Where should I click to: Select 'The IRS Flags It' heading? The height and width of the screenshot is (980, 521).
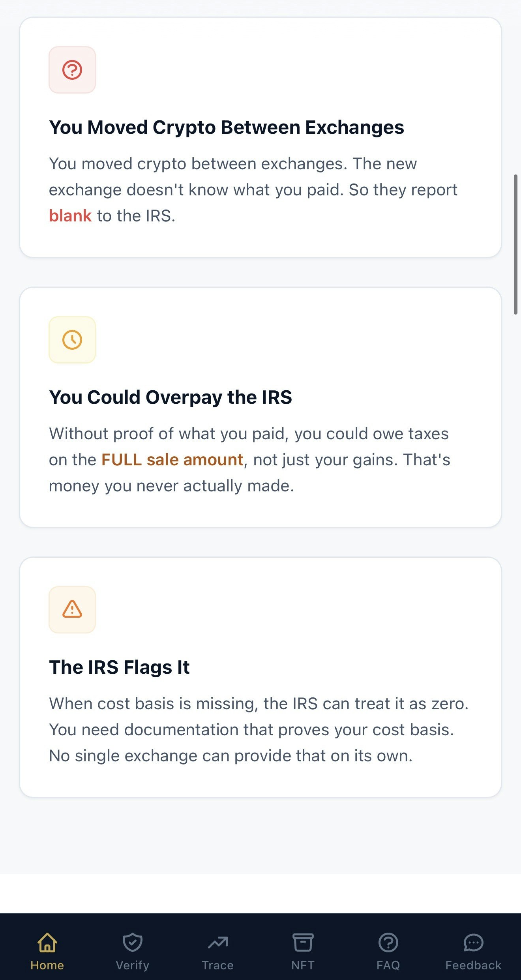tap(119, 667)
